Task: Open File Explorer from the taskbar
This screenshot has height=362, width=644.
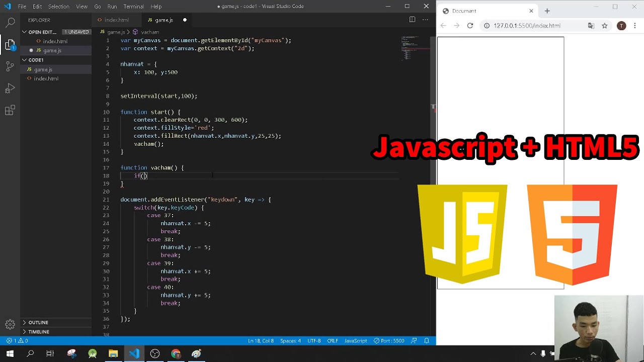Action: pos(113,354)
